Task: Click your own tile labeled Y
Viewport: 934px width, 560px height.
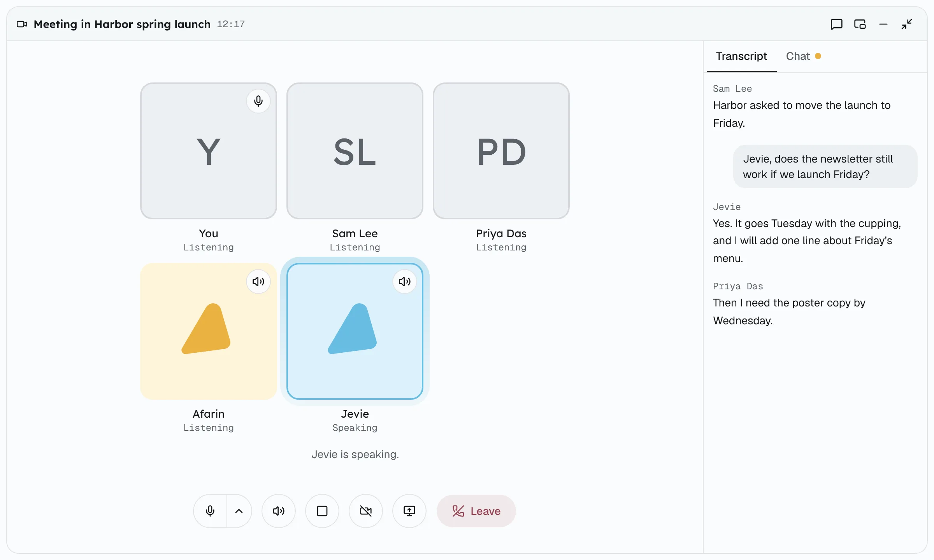Action: (209, 151)
